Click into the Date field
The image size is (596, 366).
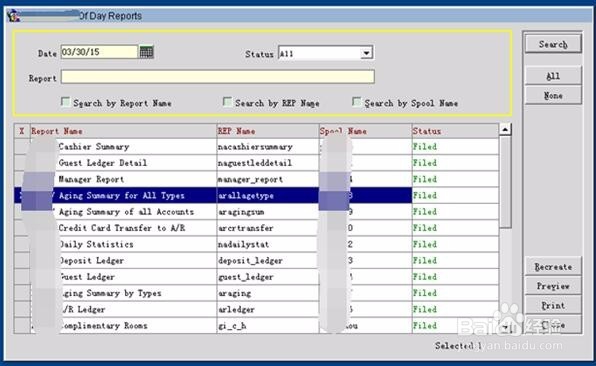[99, 52]
